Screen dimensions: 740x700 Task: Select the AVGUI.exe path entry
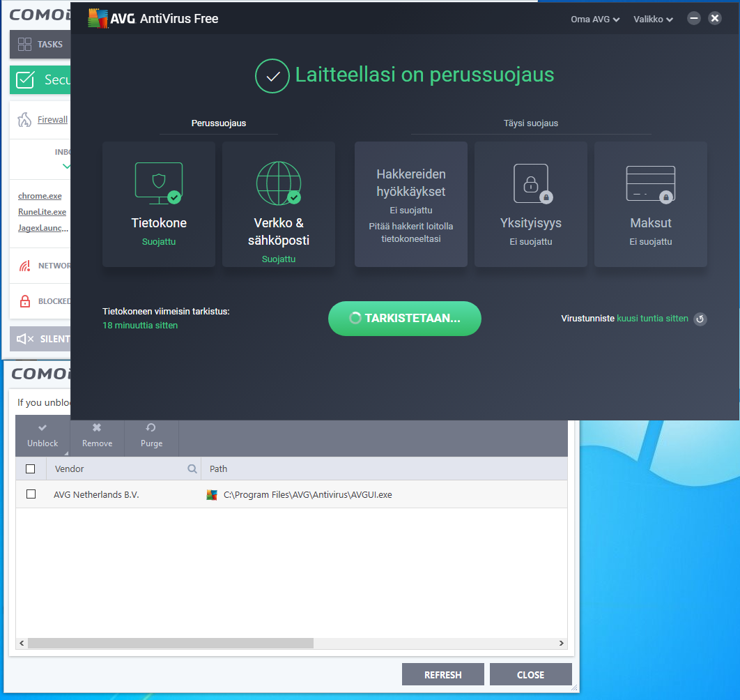(308, 494)
